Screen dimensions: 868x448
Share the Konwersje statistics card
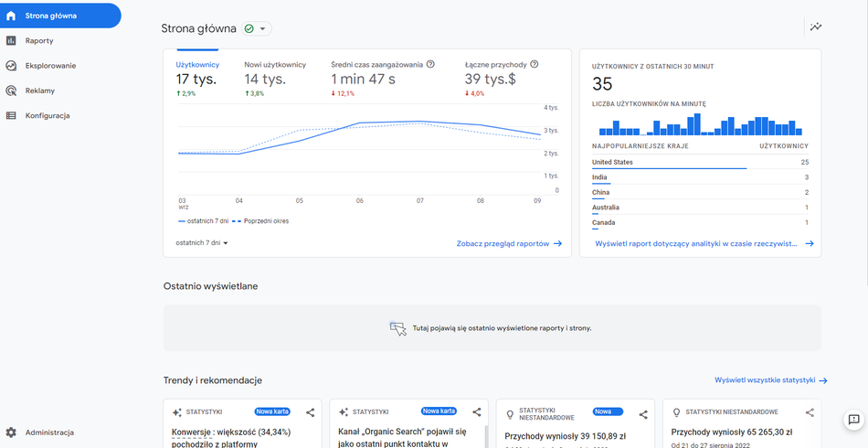tap(311, 413)
